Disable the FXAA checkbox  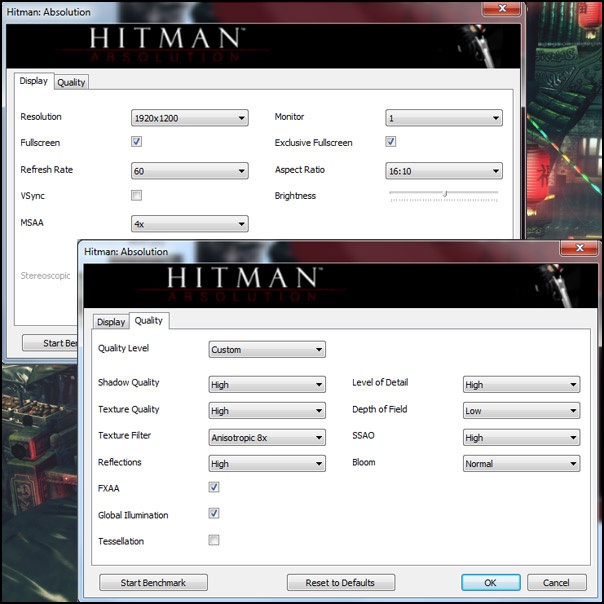(x=214, y=487)
